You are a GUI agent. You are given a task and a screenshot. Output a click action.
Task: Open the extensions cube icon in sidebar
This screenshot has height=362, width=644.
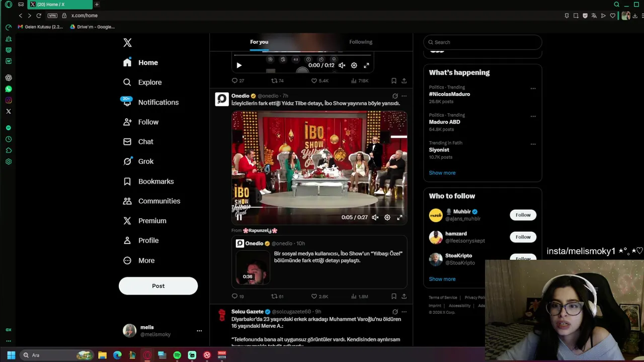(x=9, y=150)
